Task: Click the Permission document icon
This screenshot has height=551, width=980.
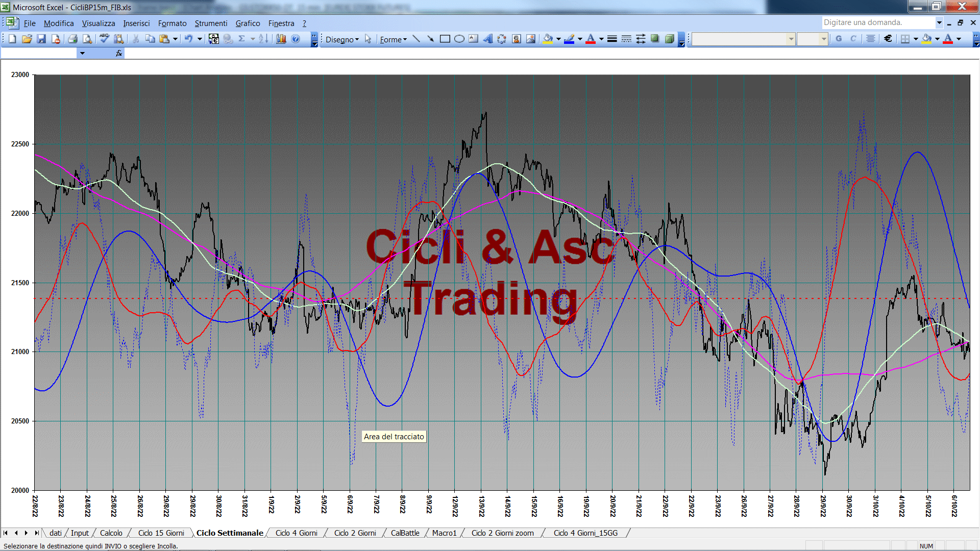Action: [x=56, y=39]
